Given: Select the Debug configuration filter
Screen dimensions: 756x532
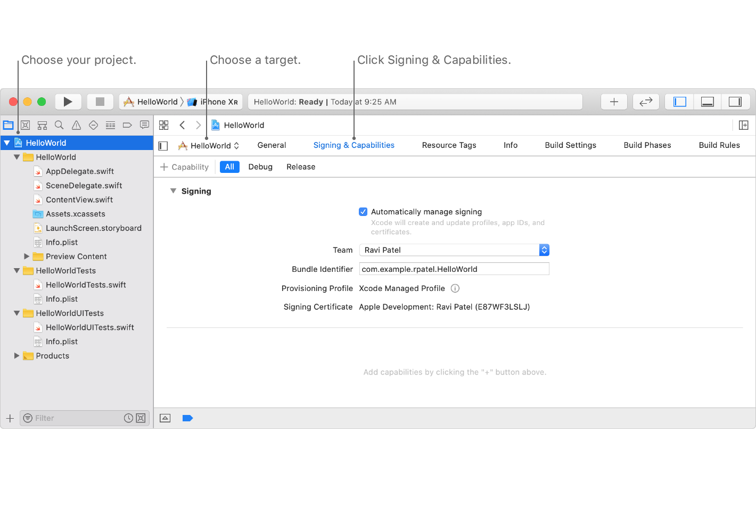Looking at the screenshot, I should (260, 167).
